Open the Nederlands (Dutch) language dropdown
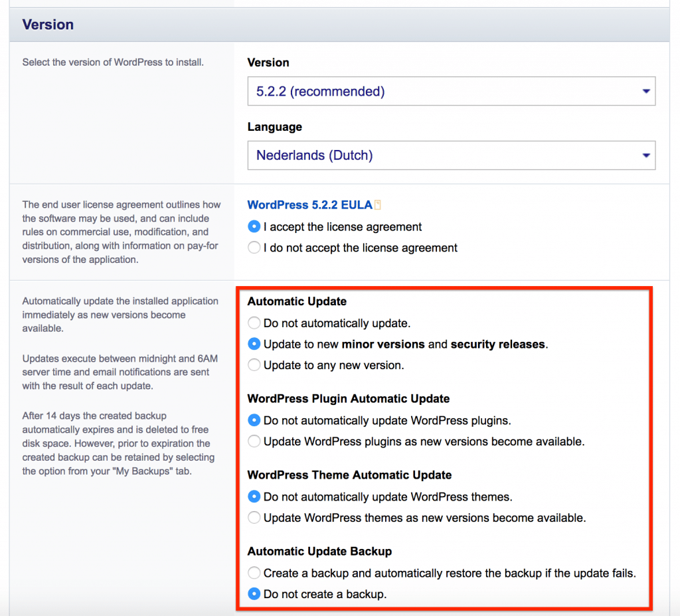 [x=438, y=155]
